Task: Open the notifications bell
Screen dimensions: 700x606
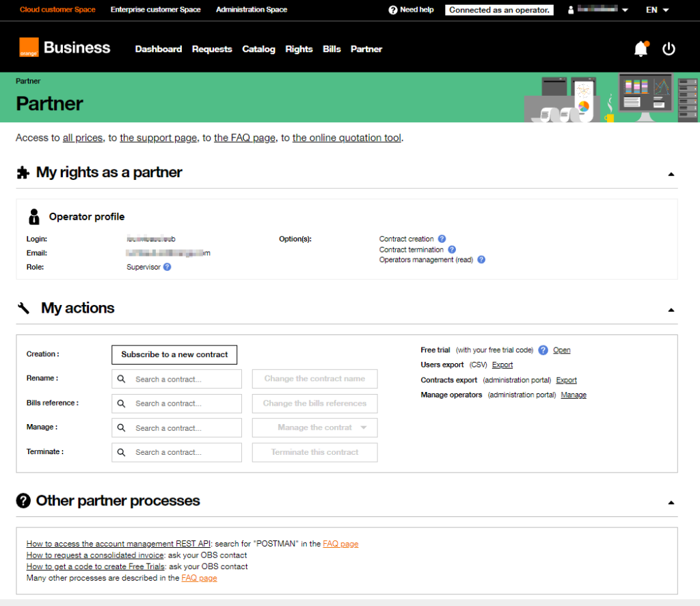Action: (641, 49)
